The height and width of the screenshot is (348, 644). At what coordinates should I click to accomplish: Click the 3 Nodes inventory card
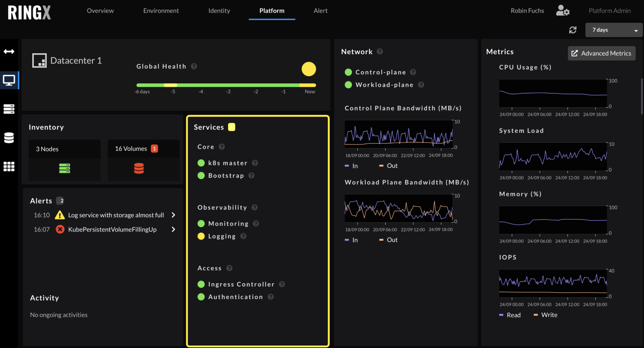coord(64,160)
